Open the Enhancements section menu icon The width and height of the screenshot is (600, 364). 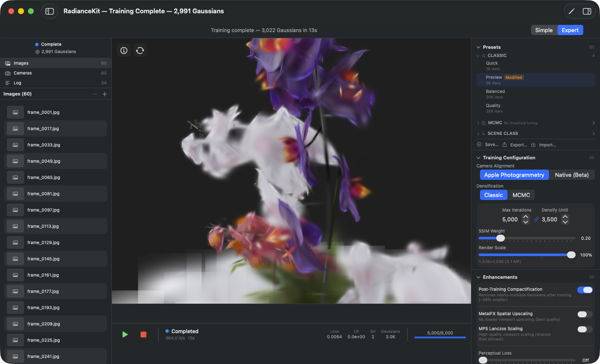tap(591, 277)
